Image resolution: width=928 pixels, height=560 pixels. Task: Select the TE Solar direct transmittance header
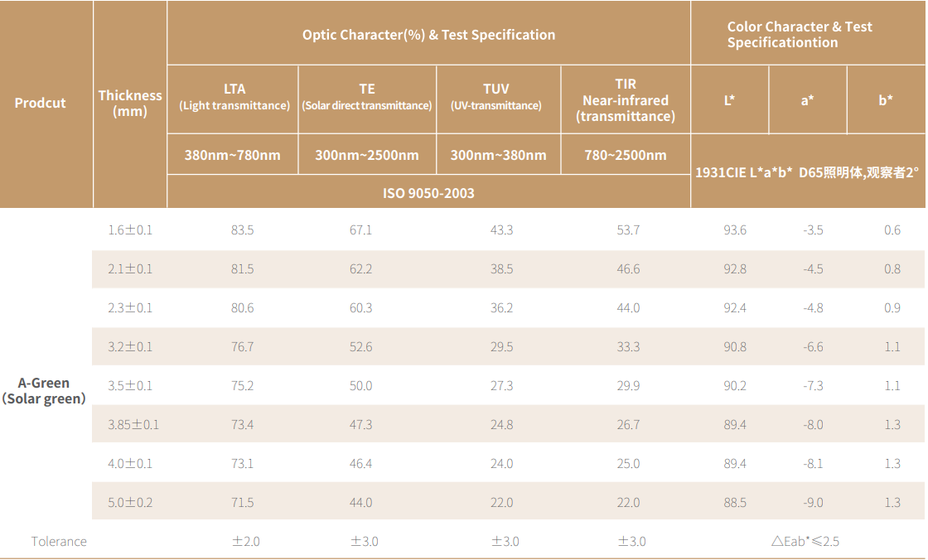click(366, 97)
